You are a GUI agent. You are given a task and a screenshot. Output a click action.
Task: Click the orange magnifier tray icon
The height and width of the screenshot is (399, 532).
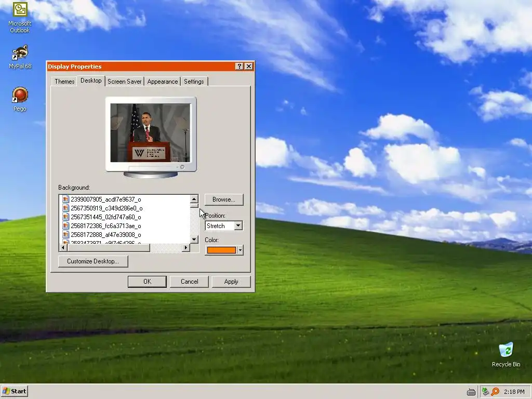click(x=495, y=392)
